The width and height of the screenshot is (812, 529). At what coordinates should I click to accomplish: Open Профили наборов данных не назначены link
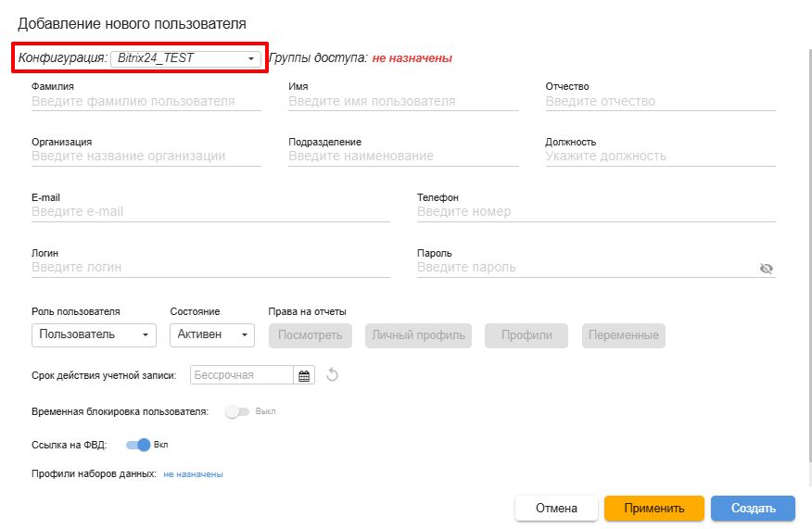point(193,474)
